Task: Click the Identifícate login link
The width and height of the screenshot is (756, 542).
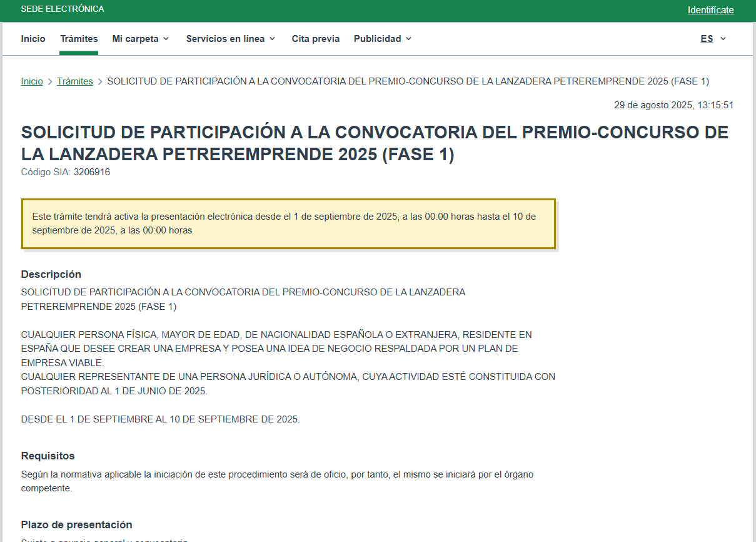Action: 710,10
